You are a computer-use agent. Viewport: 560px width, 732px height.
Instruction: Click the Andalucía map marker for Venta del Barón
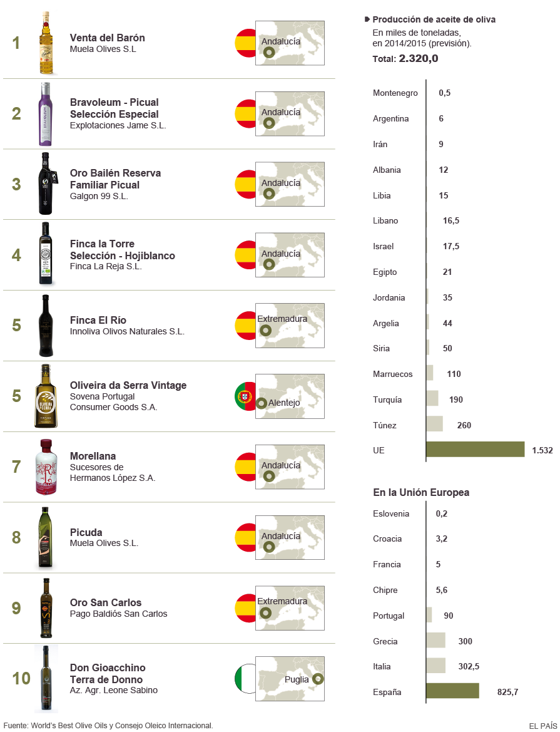pyautogui.click(x=268, y=53)
